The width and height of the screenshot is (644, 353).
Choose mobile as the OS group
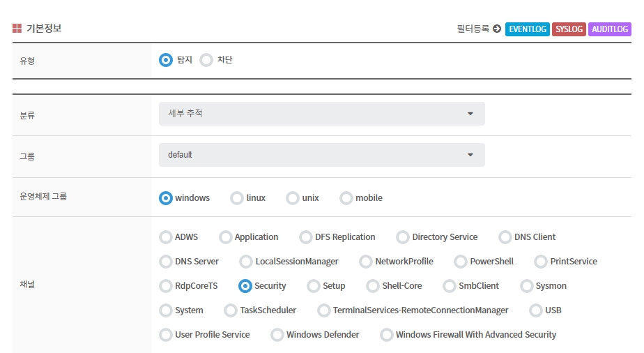coord(346,198)
